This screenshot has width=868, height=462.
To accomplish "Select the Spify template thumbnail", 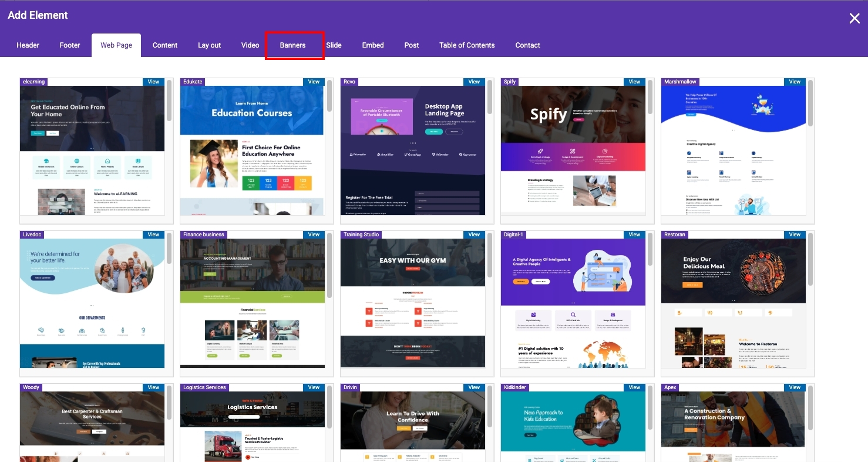I will (x=573, y=150).
